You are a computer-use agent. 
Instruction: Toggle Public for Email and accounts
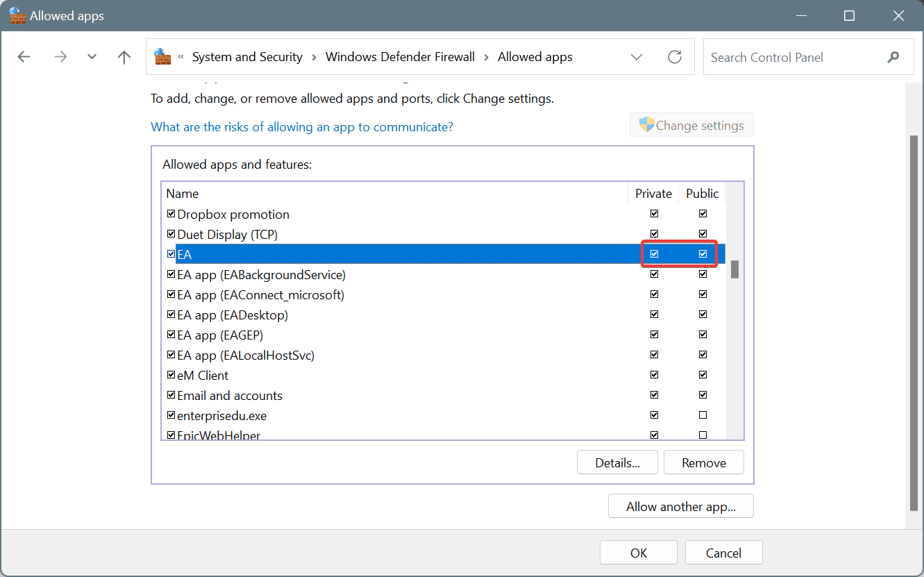pos(703,395)
